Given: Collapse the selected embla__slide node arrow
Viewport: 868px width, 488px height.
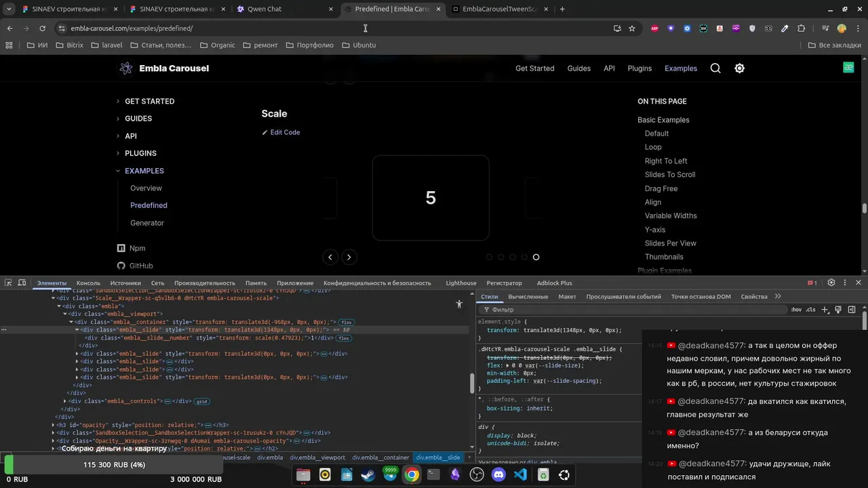Looking at the screenshot, I should click(x=77, y=330).
